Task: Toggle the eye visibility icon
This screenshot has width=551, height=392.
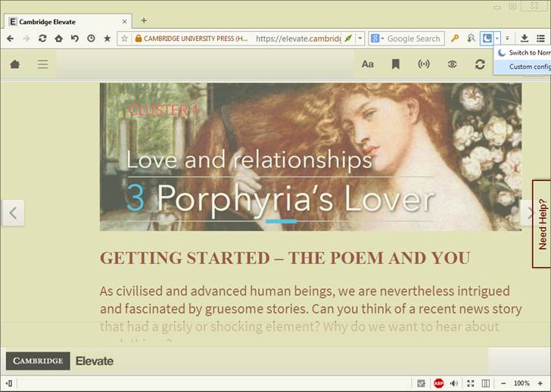Action: coord(452,64)
